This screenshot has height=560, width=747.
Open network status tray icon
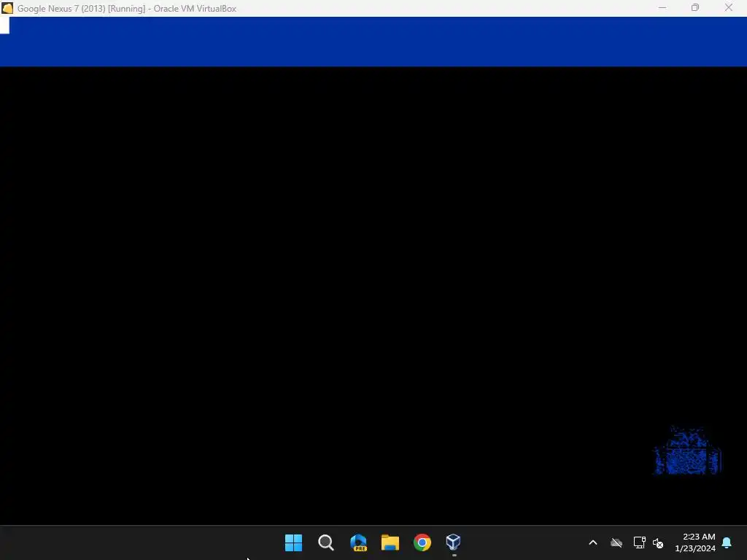[x=639, y=542]
